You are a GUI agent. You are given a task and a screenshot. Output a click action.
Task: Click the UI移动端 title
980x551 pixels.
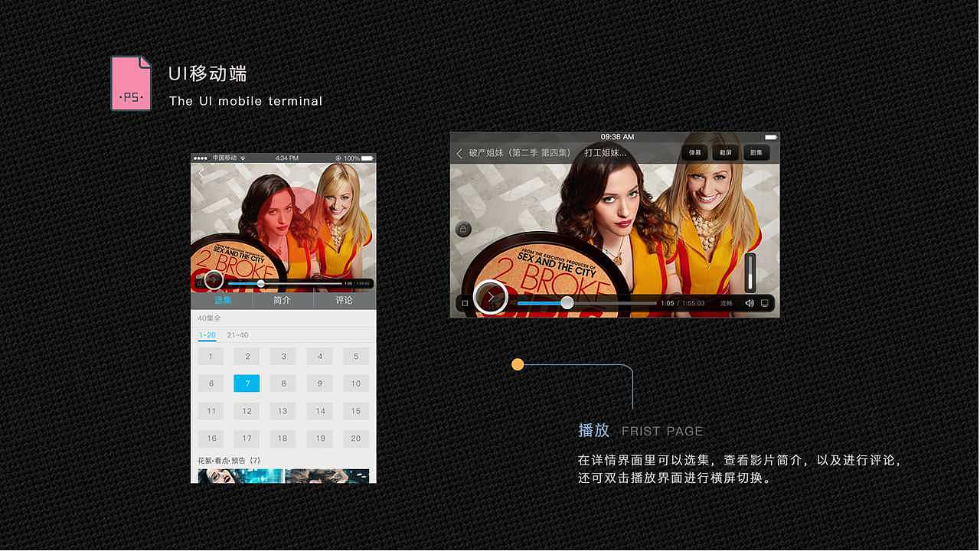[x=207, y=74]
